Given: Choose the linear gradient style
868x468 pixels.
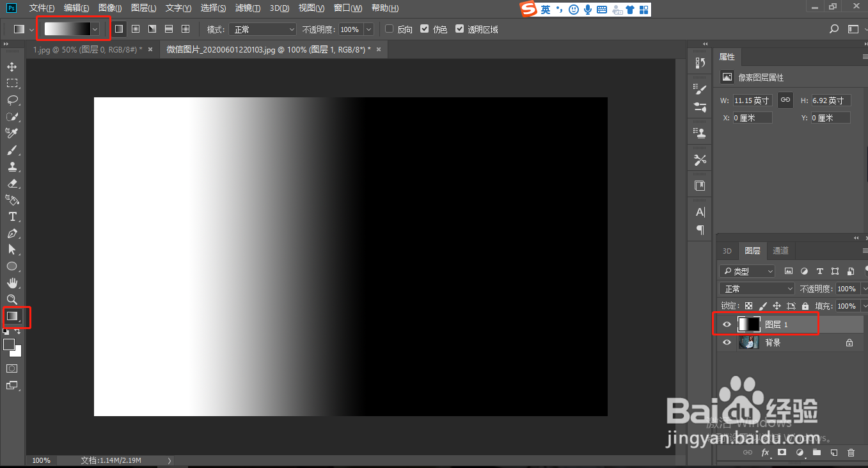Looking at the screenshot, I should (x=119, y=29).
